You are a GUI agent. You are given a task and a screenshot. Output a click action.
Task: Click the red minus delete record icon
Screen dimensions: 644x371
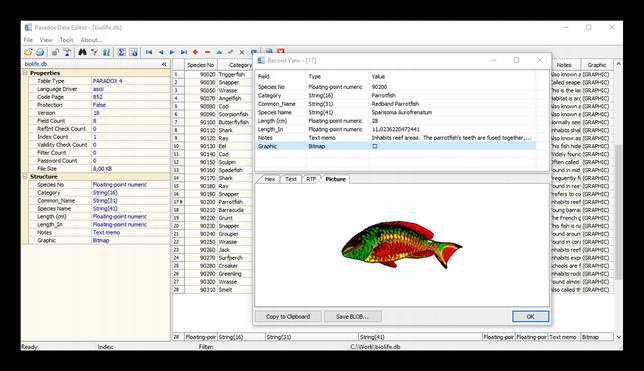(x=207, y=52)
